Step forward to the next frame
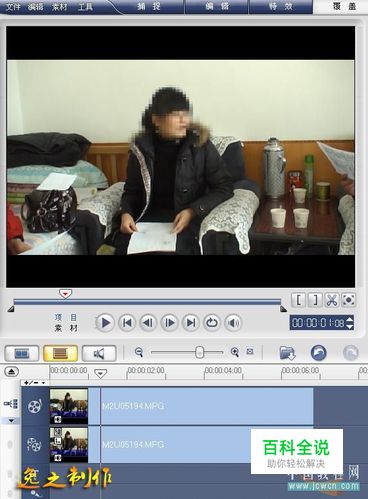The height and width of the screenshot is (499, 368). click(169, 323)
